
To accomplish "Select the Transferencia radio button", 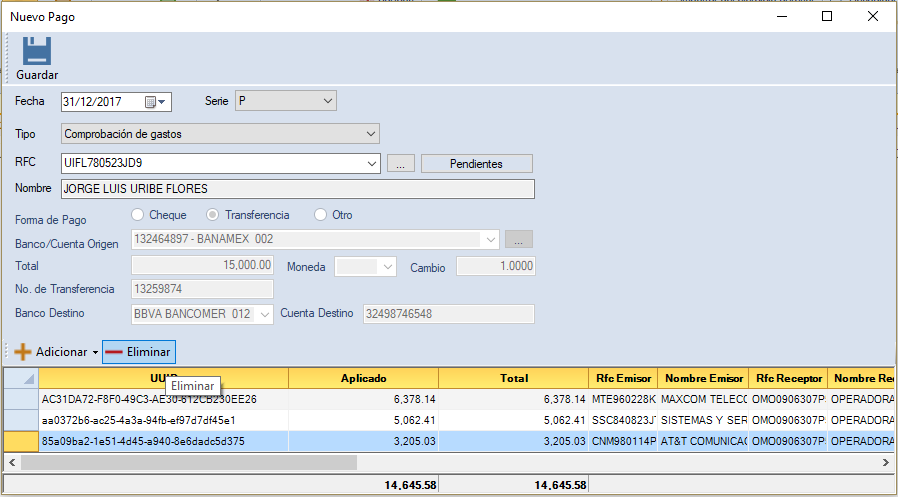I will (213, 215).
